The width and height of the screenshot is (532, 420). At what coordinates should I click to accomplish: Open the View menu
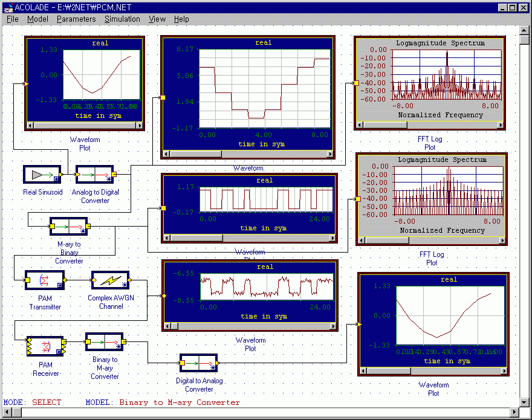click(x=157, y=19)
